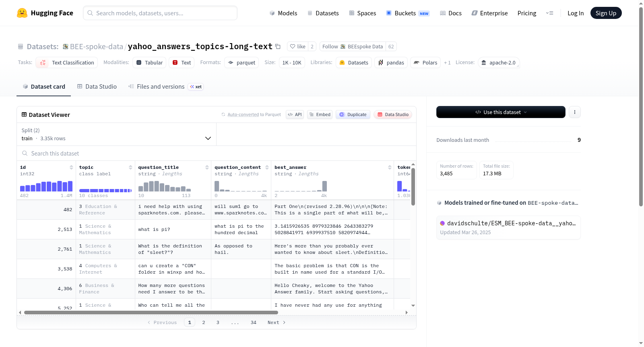This screenshot has height=347, width=644.
Task: Click the Next page button
Action: [277, 322]
